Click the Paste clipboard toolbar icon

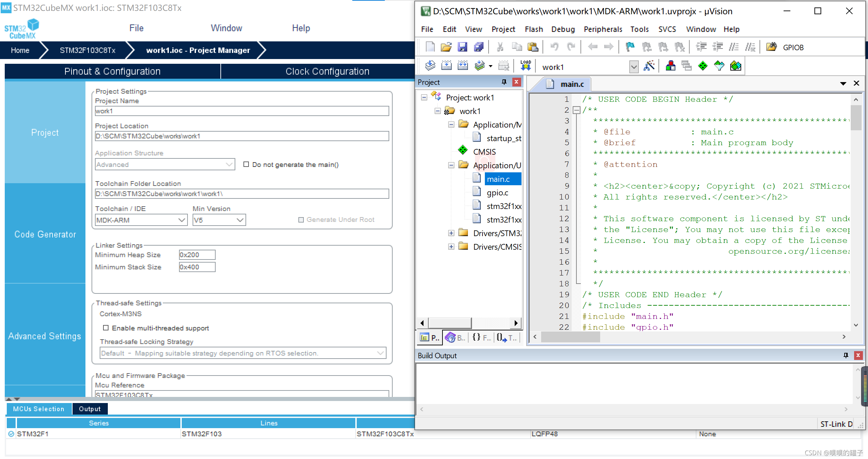[x=533, y=47]
